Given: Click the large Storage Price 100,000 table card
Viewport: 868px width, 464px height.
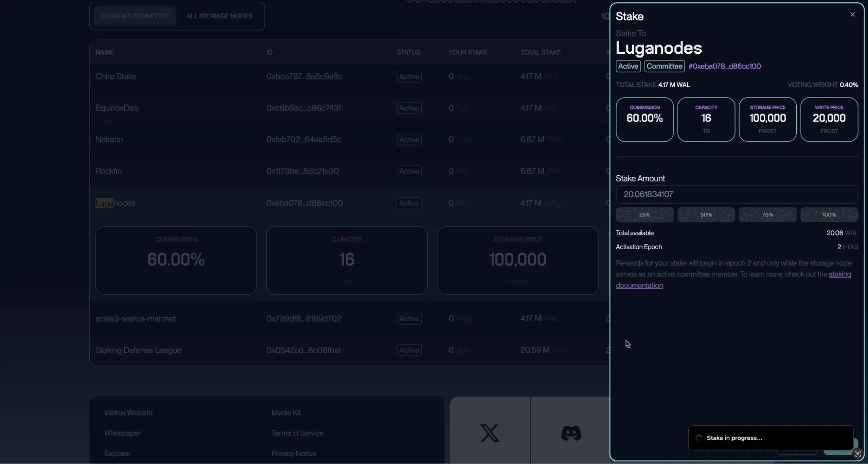Looking at the screenshot, I should pos(517,260).
